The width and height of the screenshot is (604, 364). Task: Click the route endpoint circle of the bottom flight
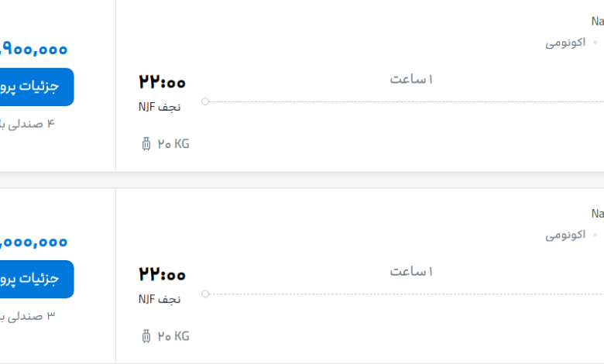click(205, 294)
